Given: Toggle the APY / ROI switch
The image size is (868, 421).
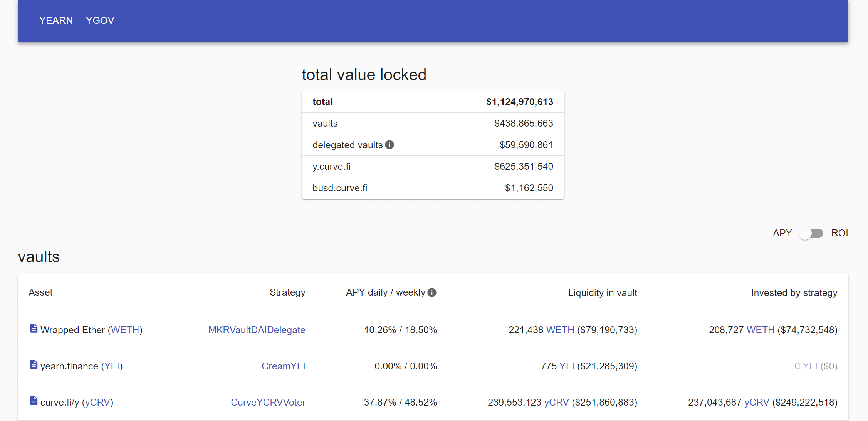Looking at the screenshot, I should [811, 233].
